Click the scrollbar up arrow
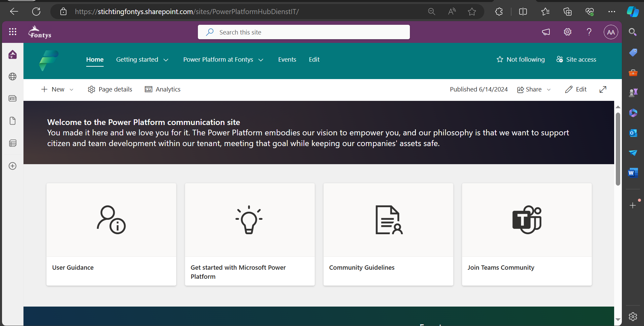This screenshot has width=644, height=326. point(618,107)
